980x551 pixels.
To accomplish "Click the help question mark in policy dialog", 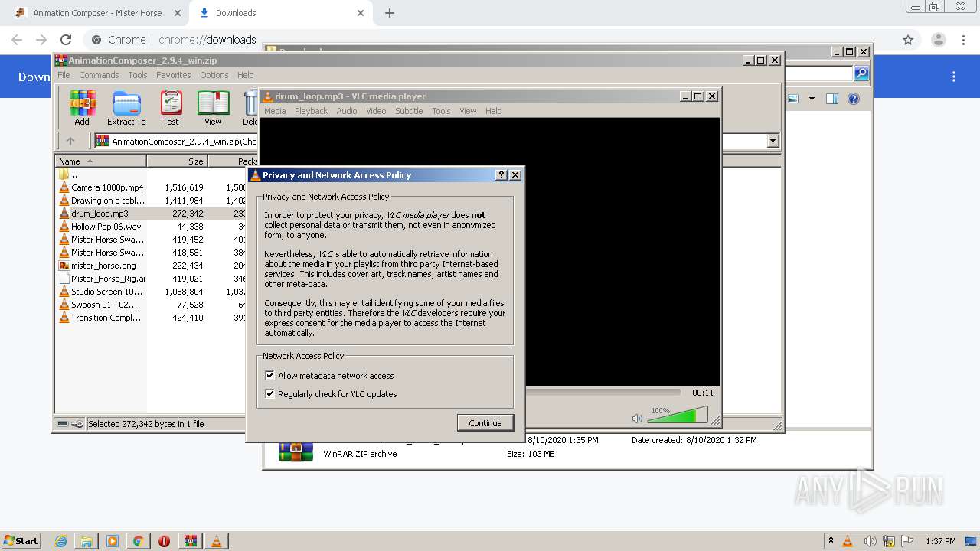I will coord(501,175).
